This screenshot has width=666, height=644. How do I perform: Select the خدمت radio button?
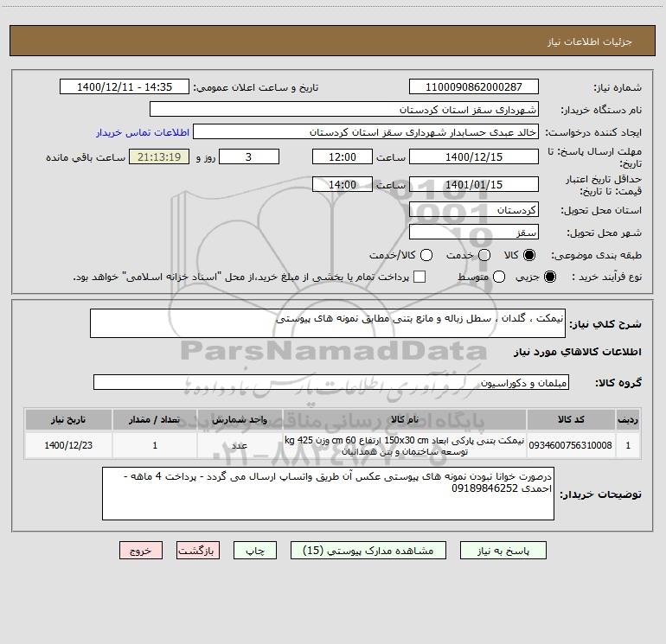click(484, 255)
